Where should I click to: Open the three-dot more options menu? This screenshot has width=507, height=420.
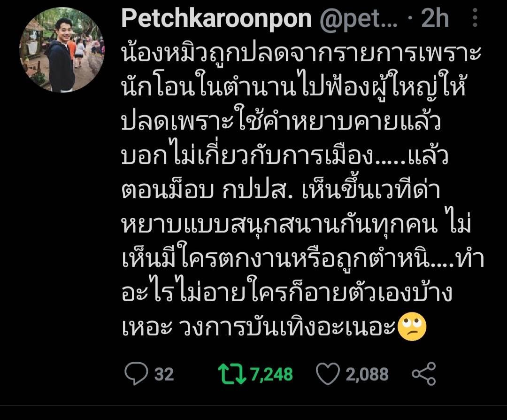[x=475, y=17]
